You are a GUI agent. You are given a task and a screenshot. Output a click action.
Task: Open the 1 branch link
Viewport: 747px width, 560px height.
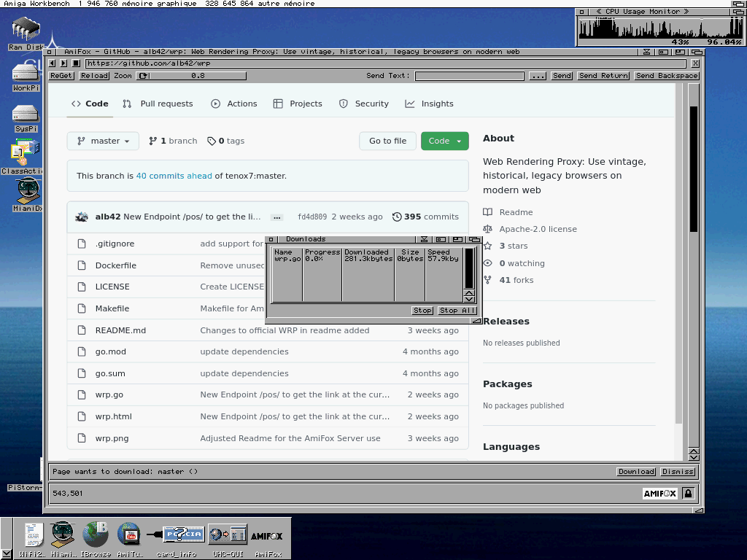(173, 141)
